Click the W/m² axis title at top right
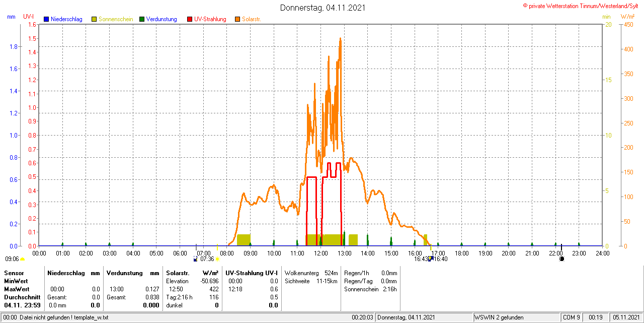 627,17
